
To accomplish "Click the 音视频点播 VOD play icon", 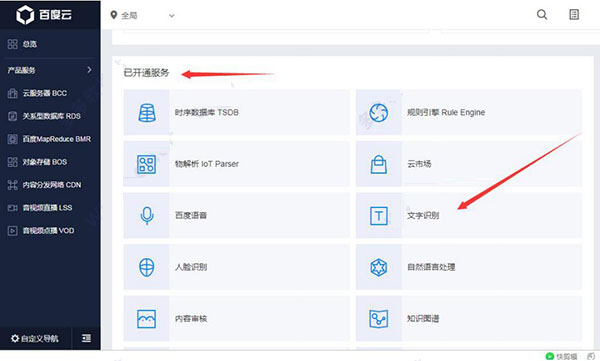I will pos(13,231).
